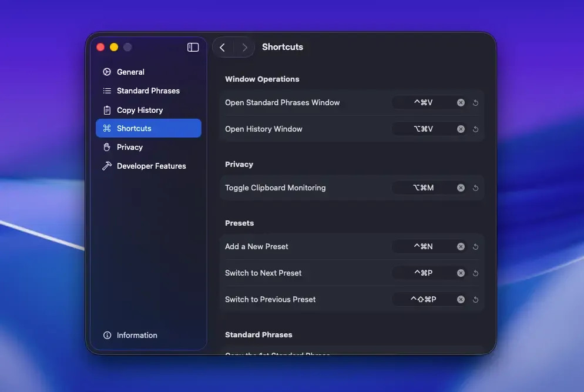
Task: Reset shortcut for Switch to Previous Preset
Action: (x=476, y=300)
